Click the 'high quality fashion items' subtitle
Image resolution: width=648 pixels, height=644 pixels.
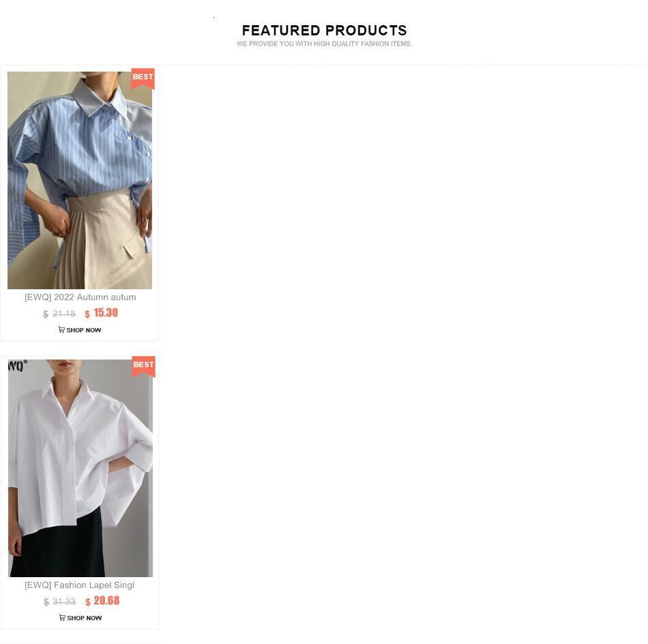tap(324, 44)
